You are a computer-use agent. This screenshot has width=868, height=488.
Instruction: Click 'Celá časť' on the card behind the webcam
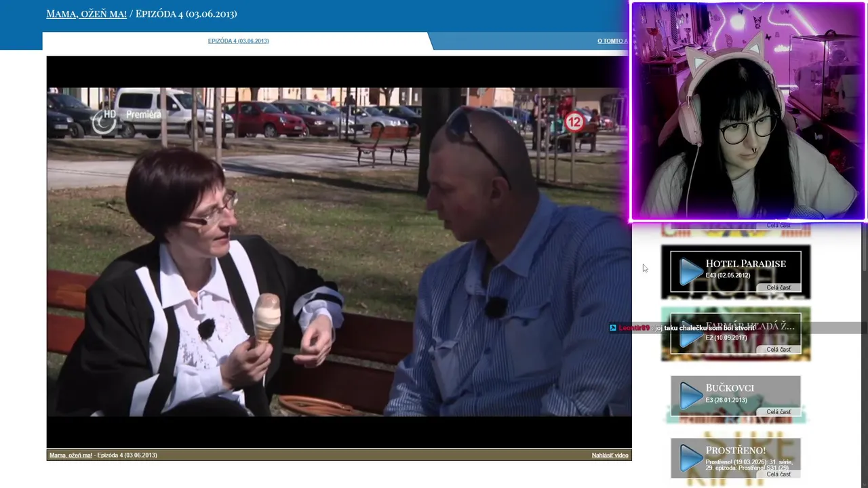778,225
